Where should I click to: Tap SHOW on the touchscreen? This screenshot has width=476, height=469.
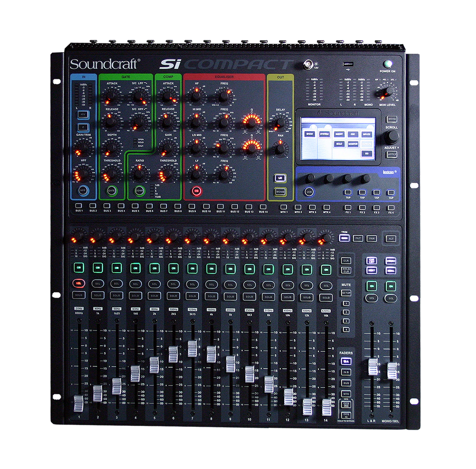point(310,134)
